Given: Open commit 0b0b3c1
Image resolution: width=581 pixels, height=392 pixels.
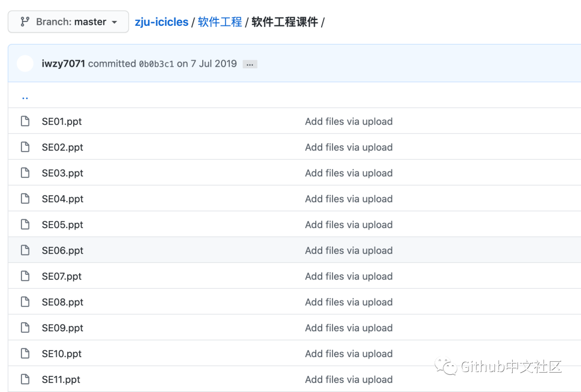Looking at the screenshot, I should click(x=157, y=64).
